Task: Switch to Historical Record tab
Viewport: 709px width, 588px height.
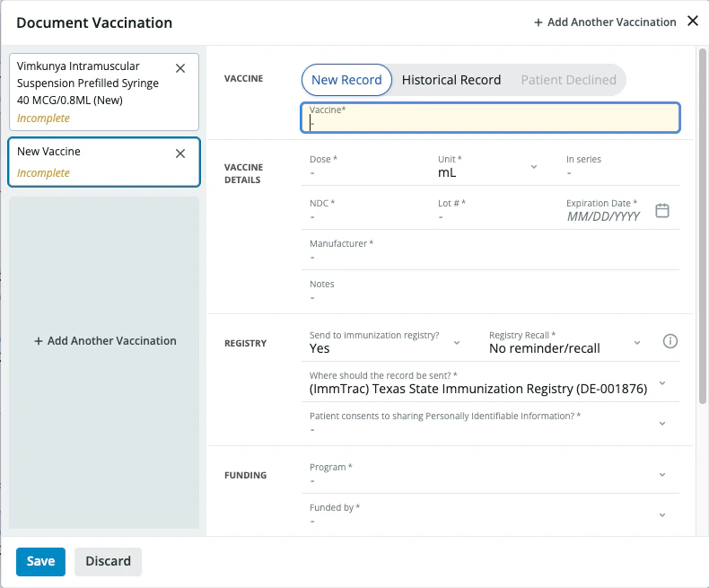Action: click(x=451, y=80)
